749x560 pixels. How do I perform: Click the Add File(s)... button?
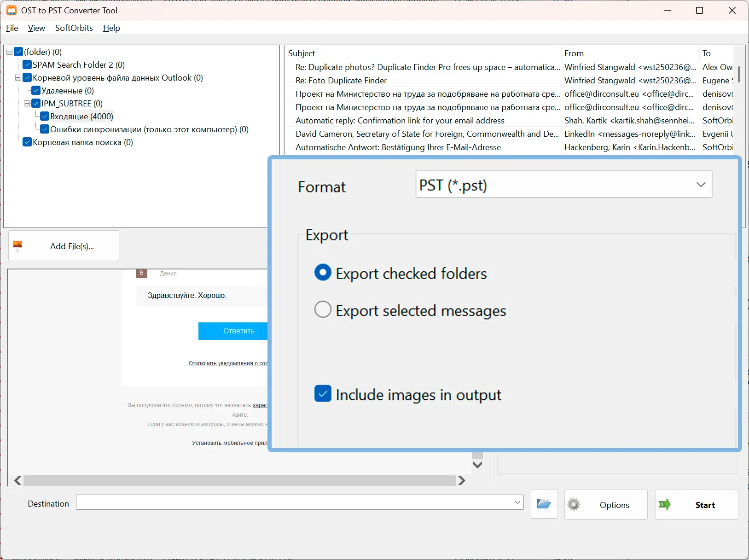pos(64,246)
